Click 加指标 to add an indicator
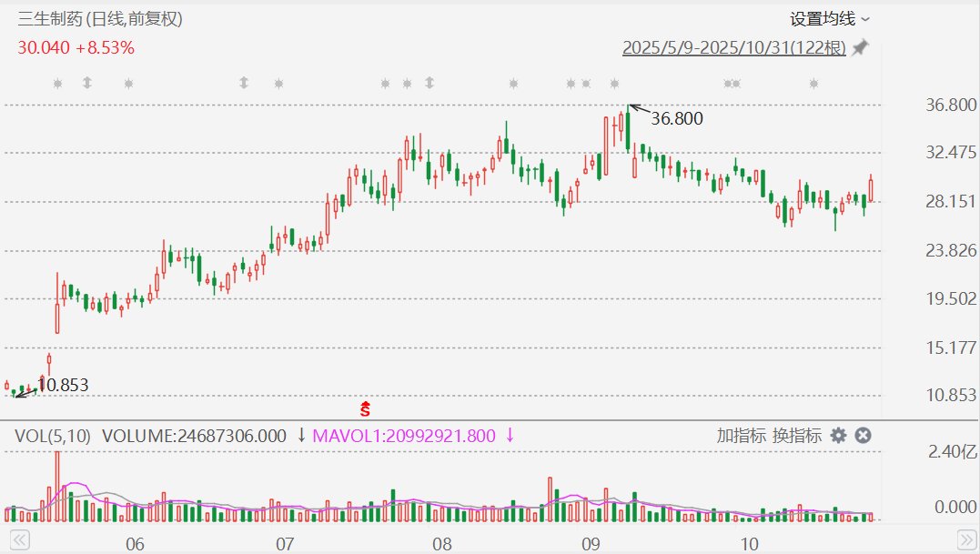Image resolution: width=980 pixels, height=554 pixels. [x=741, y=436]
